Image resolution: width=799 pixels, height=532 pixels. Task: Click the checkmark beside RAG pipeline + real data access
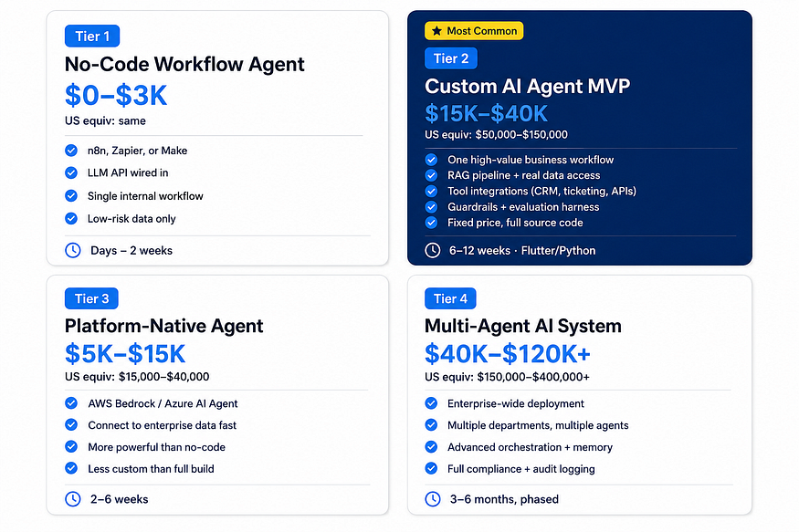(x=431, y=175)
